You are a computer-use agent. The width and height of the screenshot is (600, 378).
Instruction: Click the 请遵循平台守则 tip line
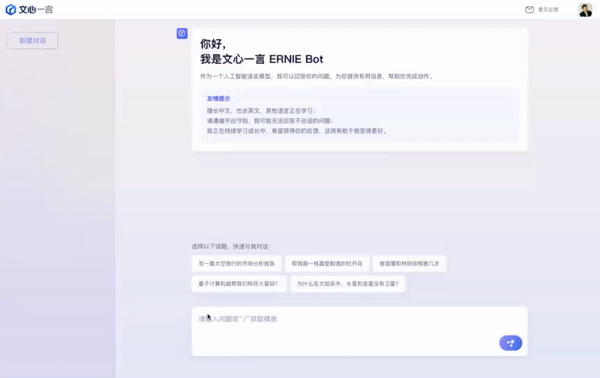pyautogui.click(x=270, y=121)
